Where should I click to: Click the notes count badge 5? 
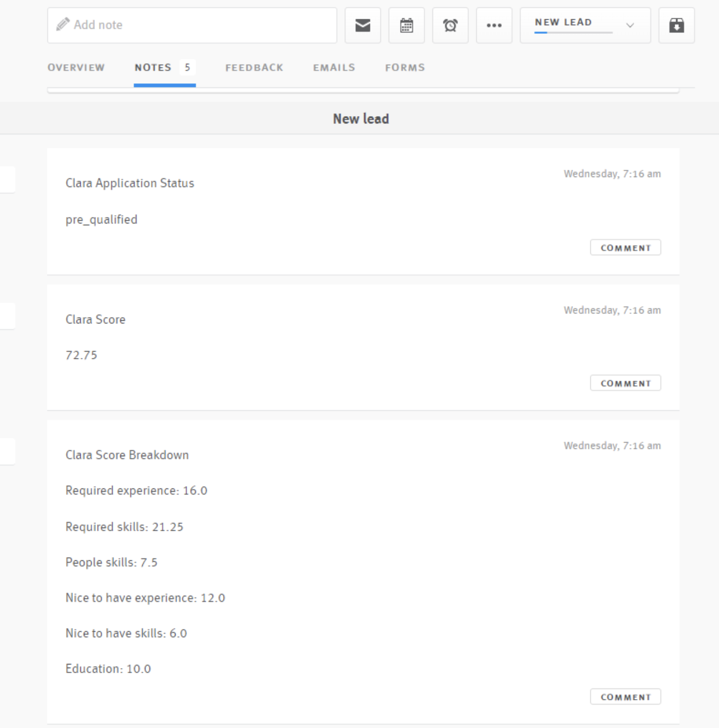point(188,67)
